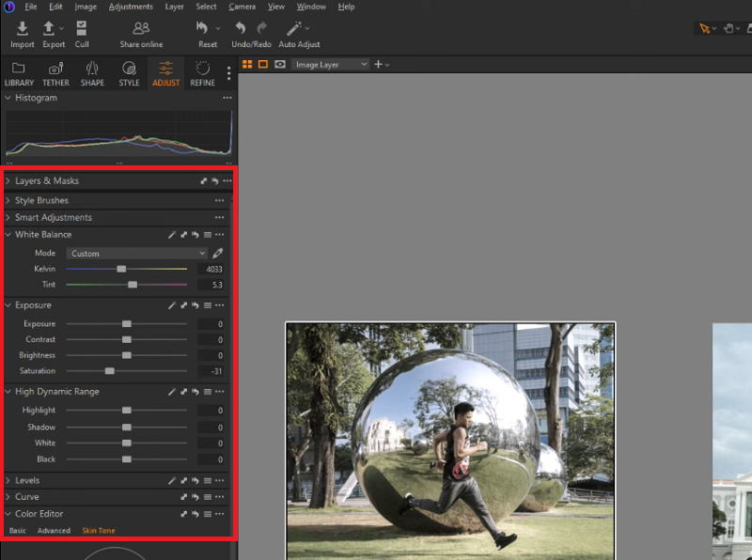Click the Export icon
The image size is (752, 560).
click(x=49, y=29)
